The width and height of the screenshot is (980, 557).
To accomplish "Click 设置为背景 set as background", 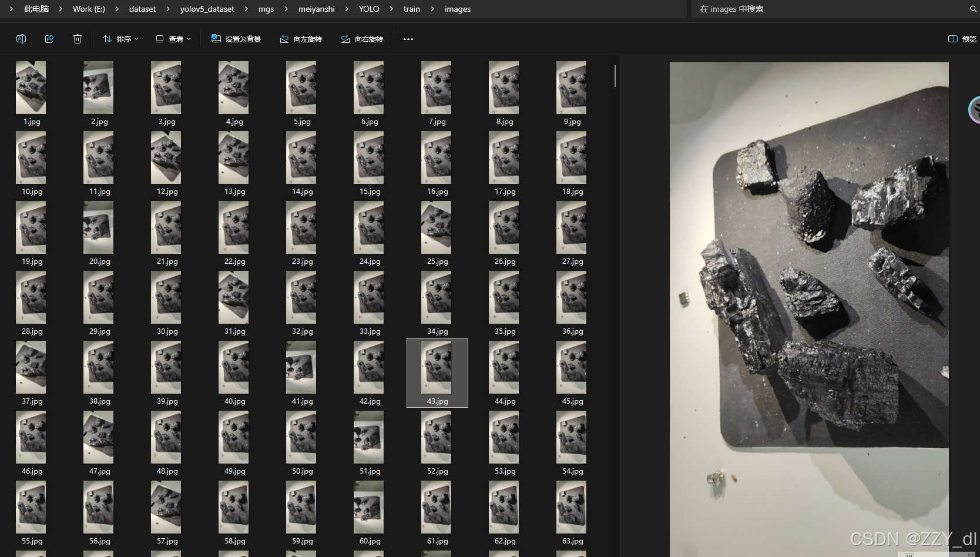I will (x=236, y=39).
